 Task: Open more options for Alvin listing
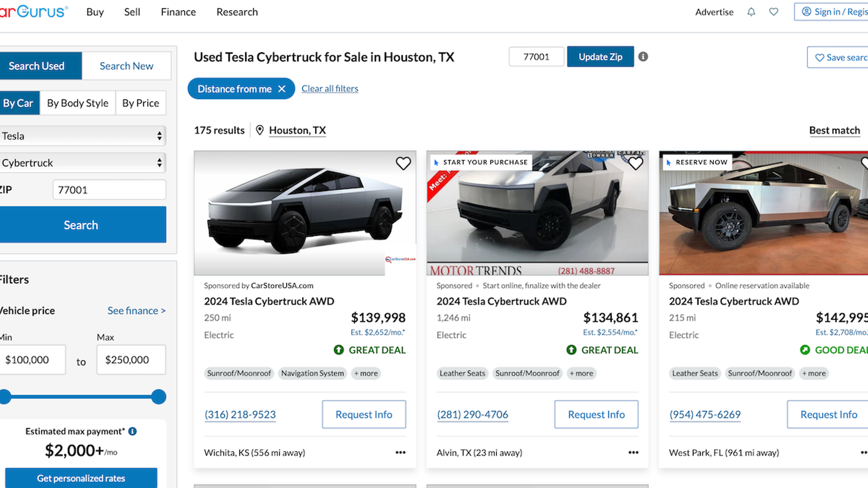pos(633,452)
